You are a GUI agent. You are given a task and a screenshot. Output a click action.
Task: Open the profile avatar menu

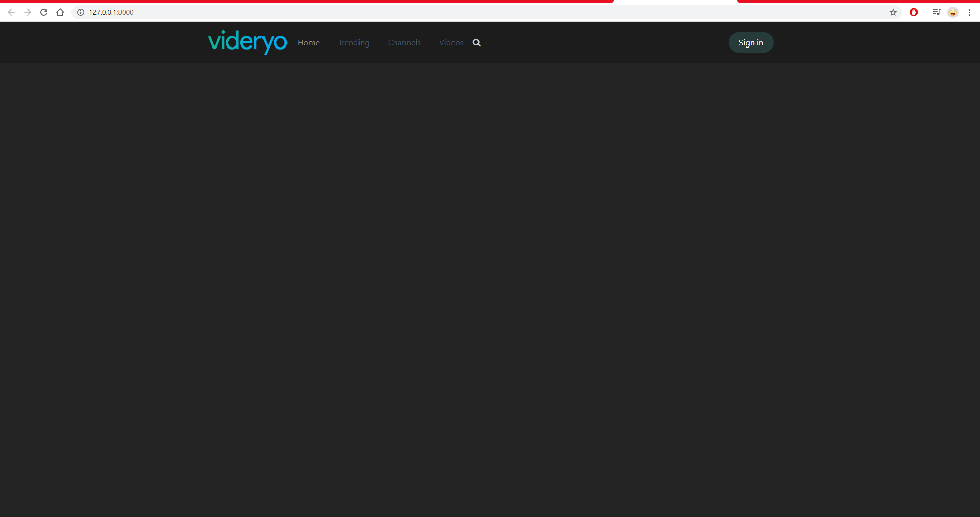click(x=953, y=12)
